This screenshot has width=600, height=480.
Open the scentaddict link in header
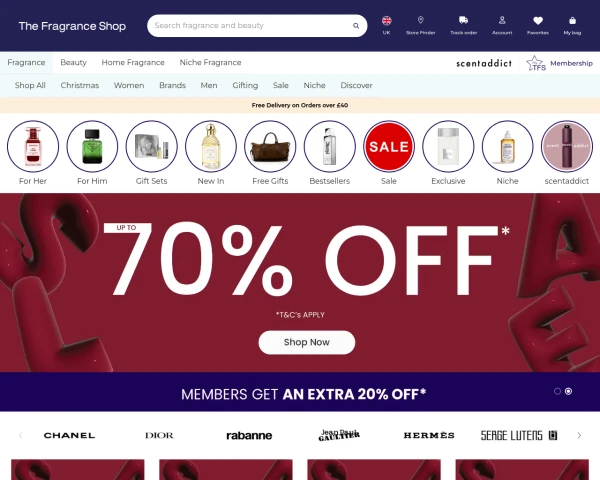click(x=484, y=63)
